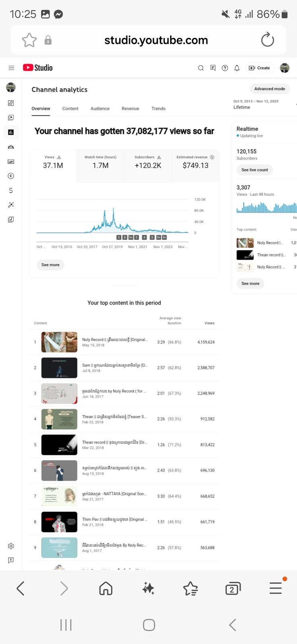Image resolution: width=297 pixels, height=644 pixels.
Task: Click the warning triangle next to Views
Action: [59, 157]
